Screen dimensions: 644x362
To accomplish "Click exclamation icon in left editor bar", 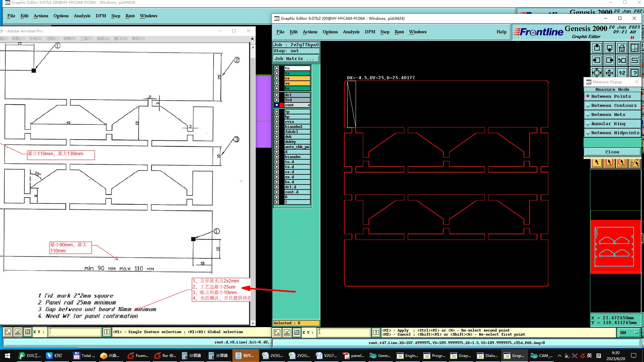I will (x=107, y=332).
